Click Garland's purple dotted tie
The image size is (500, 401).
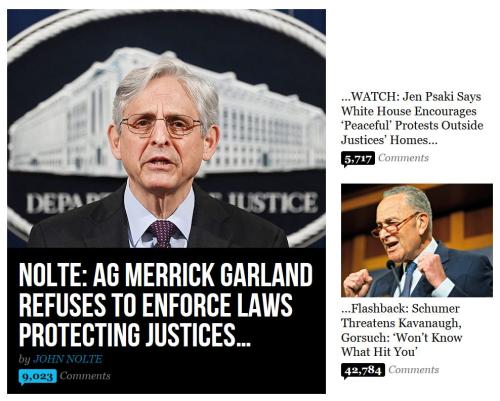(x=162, y=234)
